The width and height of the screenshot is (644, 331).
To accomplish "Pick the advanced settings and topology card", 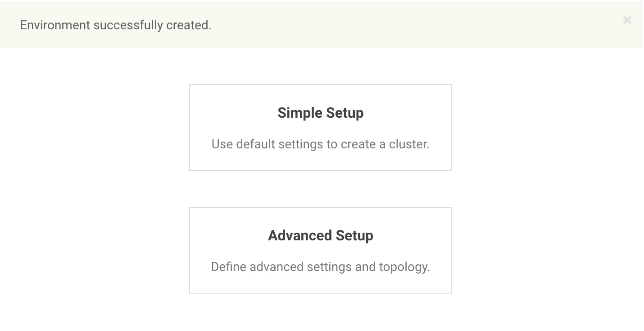I will [x=320, y=250].
